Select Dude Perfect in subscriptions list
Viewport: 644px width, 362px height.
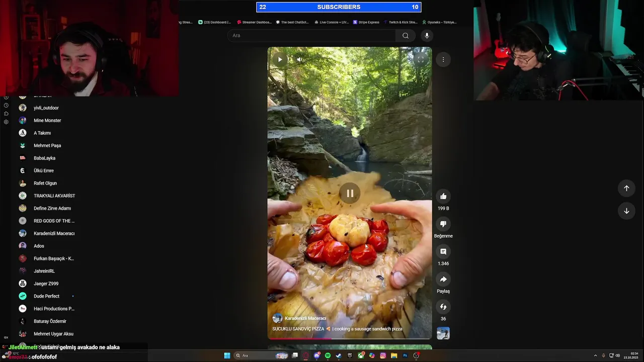(x=46, y=297)
